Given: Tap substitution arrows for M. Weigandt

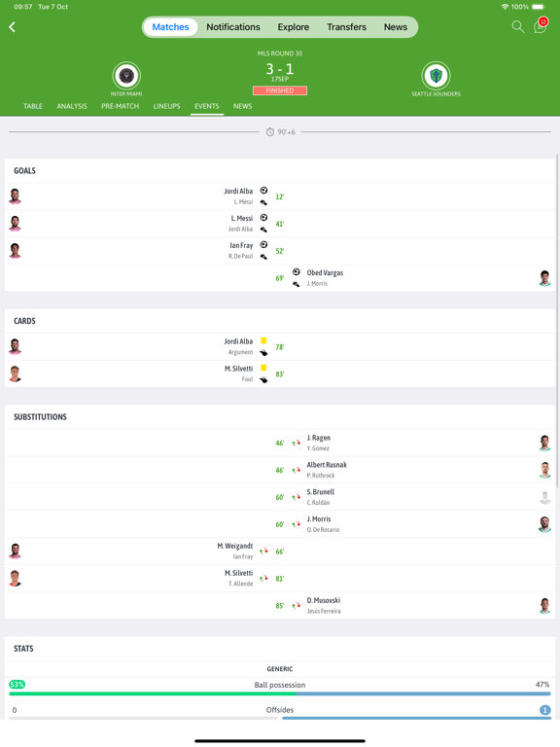Looking at the screenshot, I should [263, 551].
